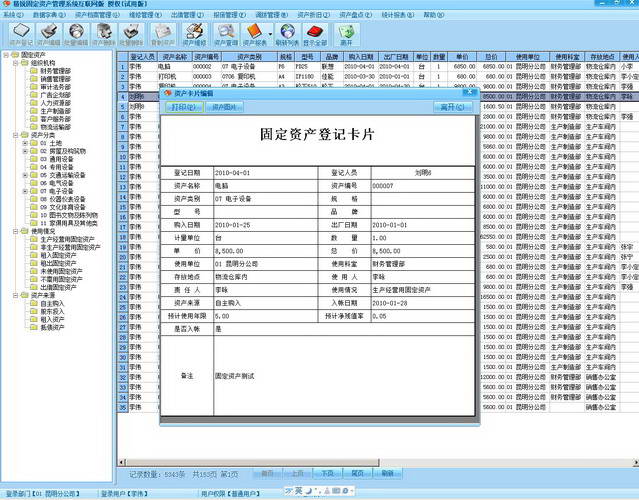
Task: Open the 资产折旧 menu
Action: [x=313, y=15]
